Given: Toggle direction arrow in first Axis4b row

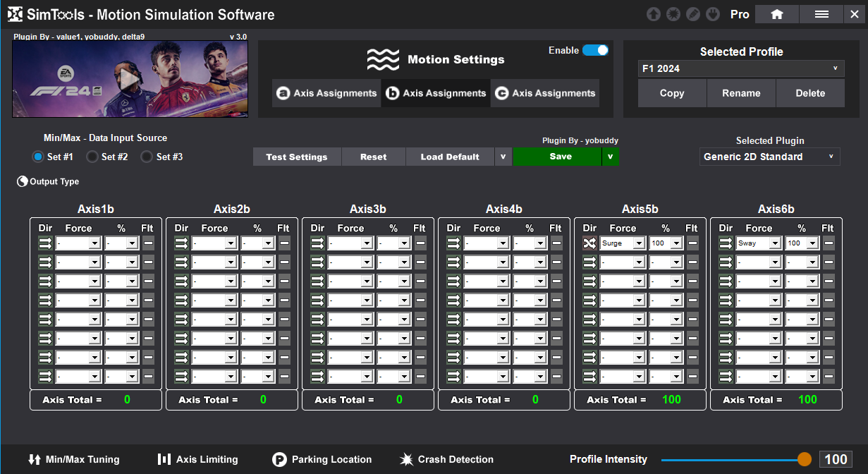Looking at the screenshot, I should [x=453, y=243].
